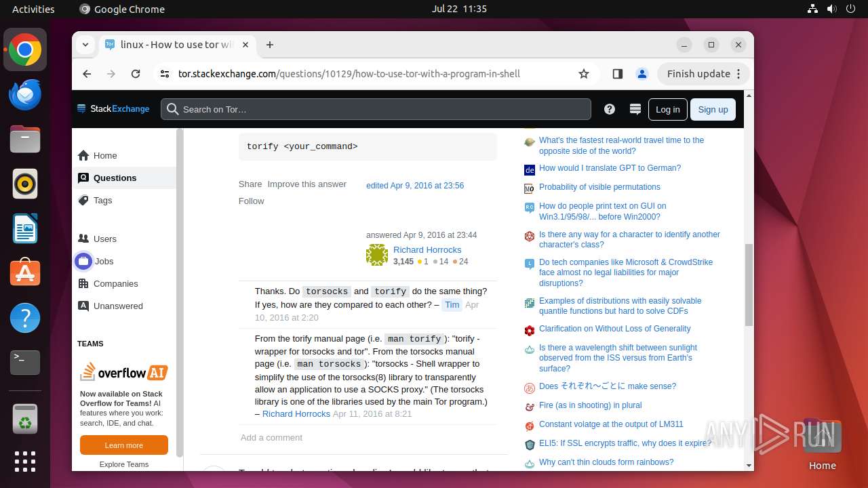Open a new tab with plus icon
Screen dimensions: 868x488
(x=270, y=45)
